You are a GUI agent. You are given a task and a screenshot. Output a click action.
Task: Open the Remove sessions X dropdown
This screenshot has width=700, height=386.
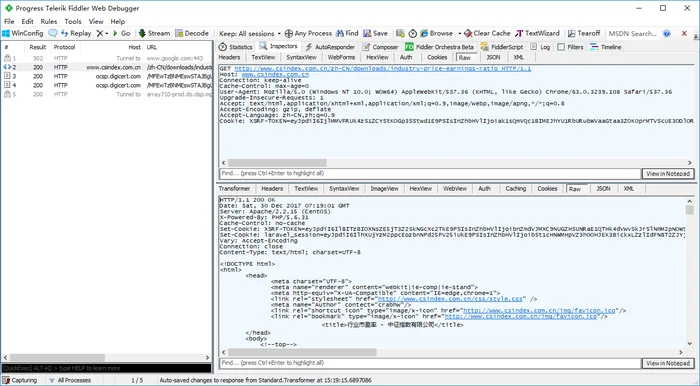102,33
